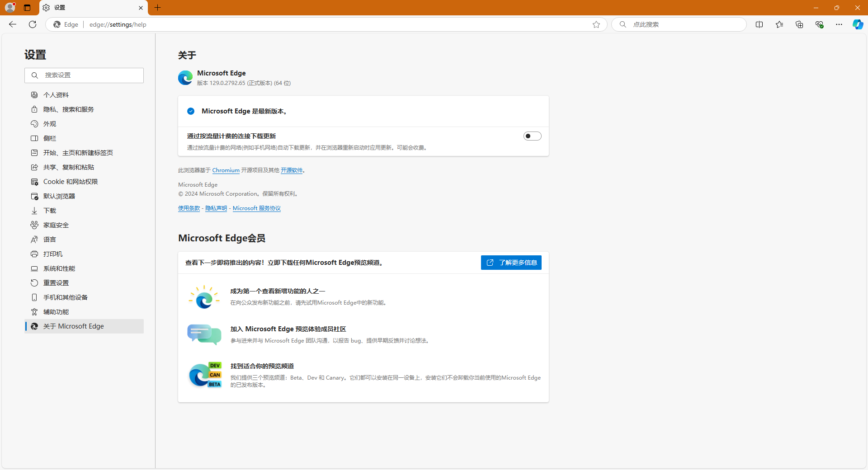Open the 语言 settings section
Screen dimensions: 868x470
[84, 240]
